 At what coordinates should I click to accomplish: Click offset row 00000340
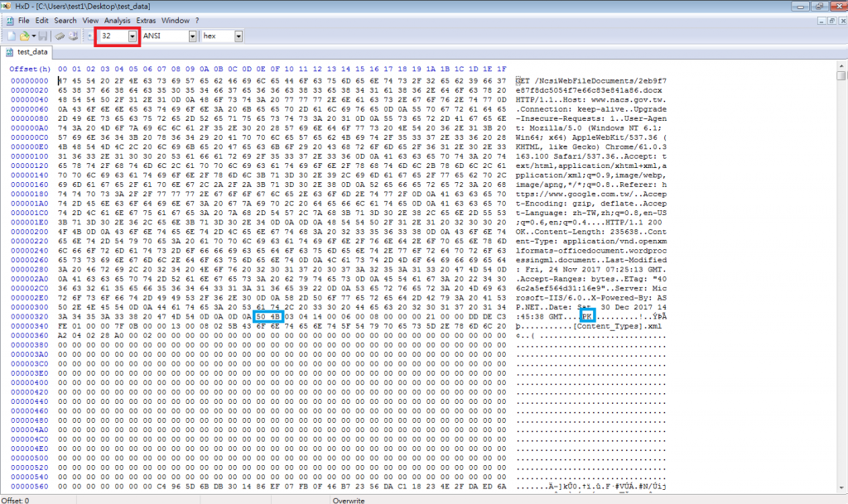(x=30, y=326)
